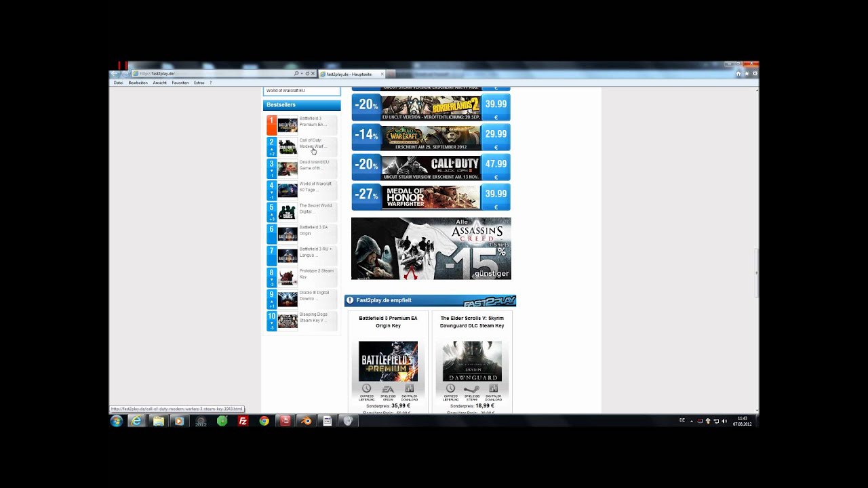The height and width of the screenshot is (488, 868).
Task: Click Call of Duty price 47.99 button
Action: (x=496, y=167)
